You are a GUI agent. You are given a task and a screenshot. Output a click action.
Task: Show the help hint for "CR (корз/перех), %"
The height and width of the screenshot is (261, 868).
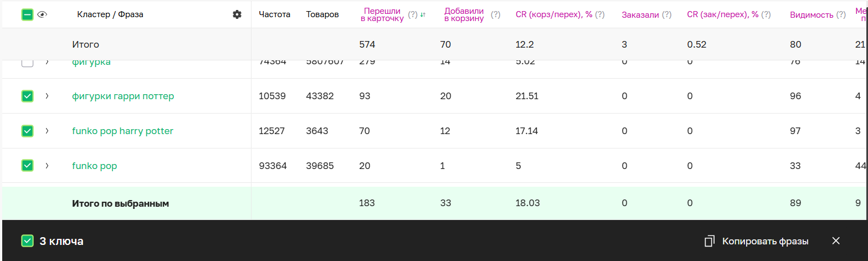tap(600, 15)
